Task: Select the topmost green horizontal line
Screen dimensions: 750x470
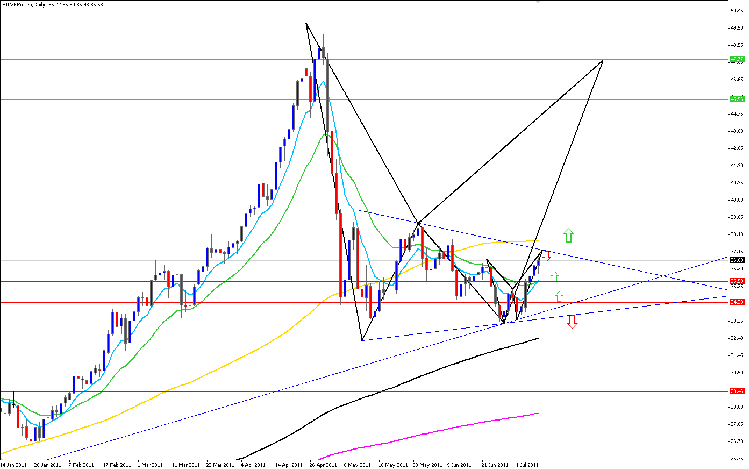Action: coord(364,60)
